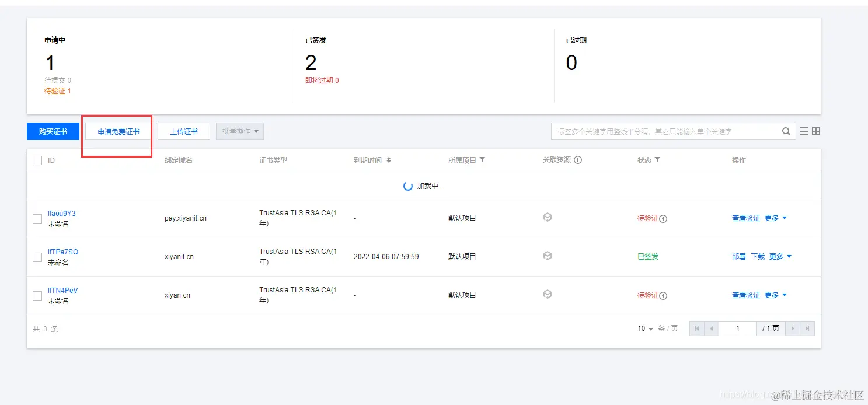Click 查看验证 for xiyan.cn
This screenshot has width=868, height=405.
[x=746, y=295]
